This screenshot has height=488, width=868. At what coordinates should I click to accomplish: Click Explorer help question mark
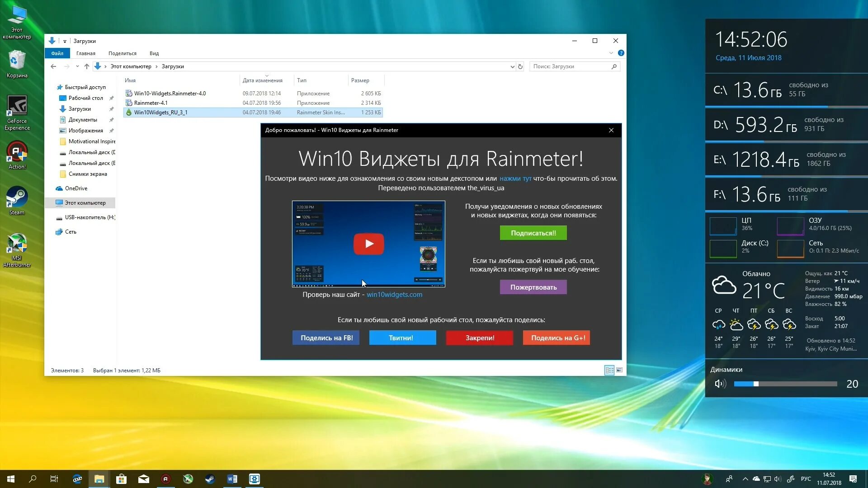[x=621, y=53]
